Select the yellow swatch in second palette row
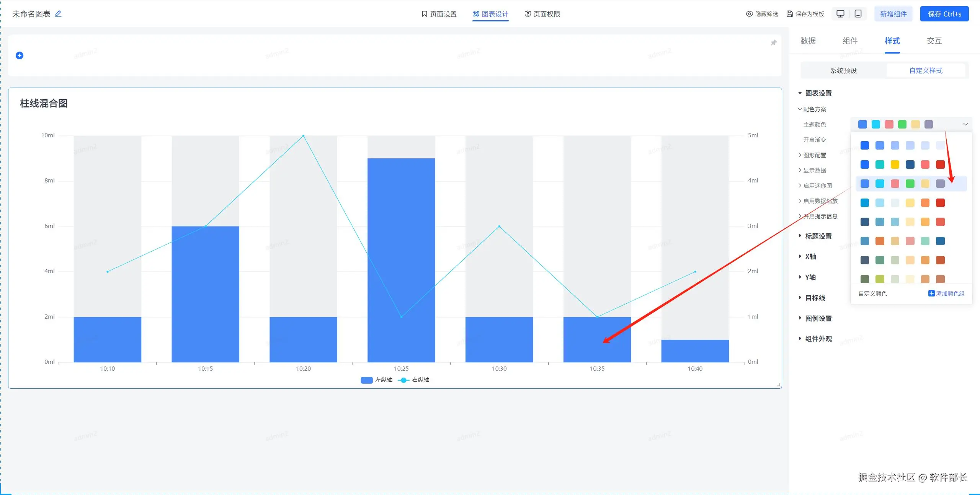The width and height of the screenshot is (980, 495). tap(895, 164)
